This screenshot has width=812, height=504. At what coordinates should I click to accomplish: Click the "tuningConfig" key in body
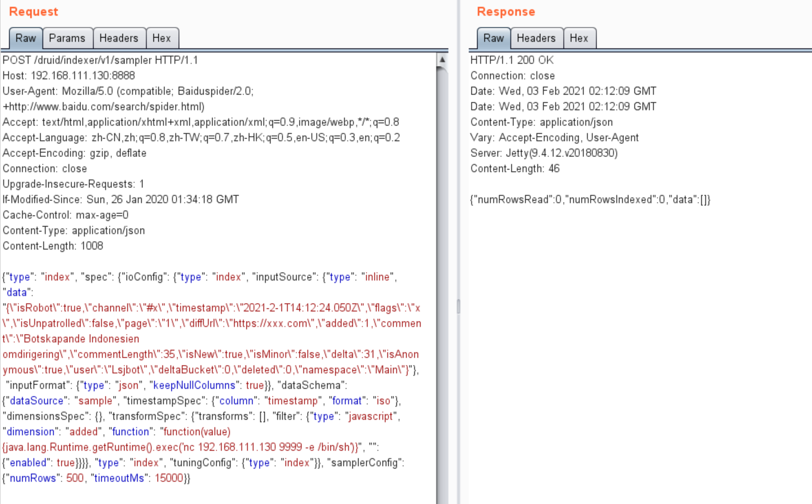pos(204,463)
